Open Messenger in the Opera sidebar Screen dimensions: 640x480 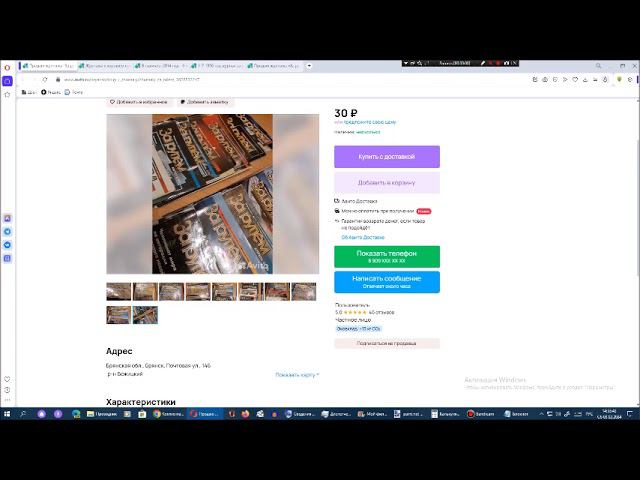pos(7,245)
